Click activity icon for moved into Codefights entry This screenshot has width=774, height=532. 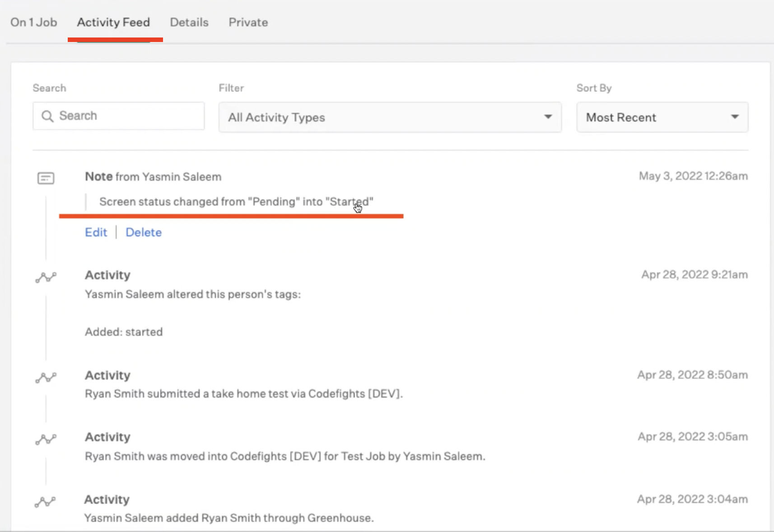[46, 439]
